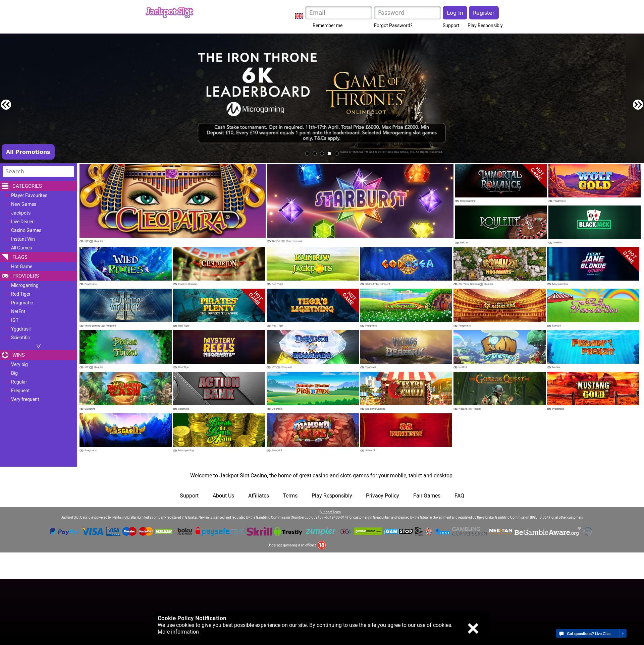Click the zimpler payment logo
This screenshot has width=644, height=645.
(321, 531)
